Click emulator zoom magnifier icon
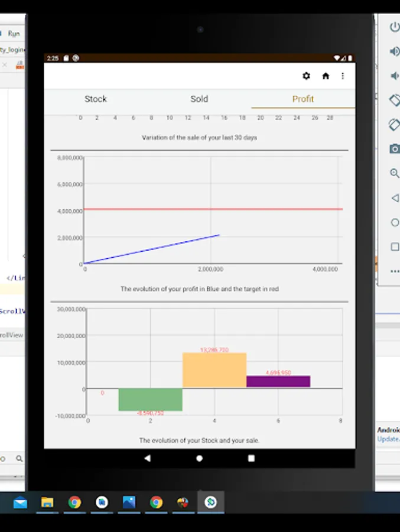Image resolution: width=400 pixels, height=532 pixels. (x=395, y=173)
